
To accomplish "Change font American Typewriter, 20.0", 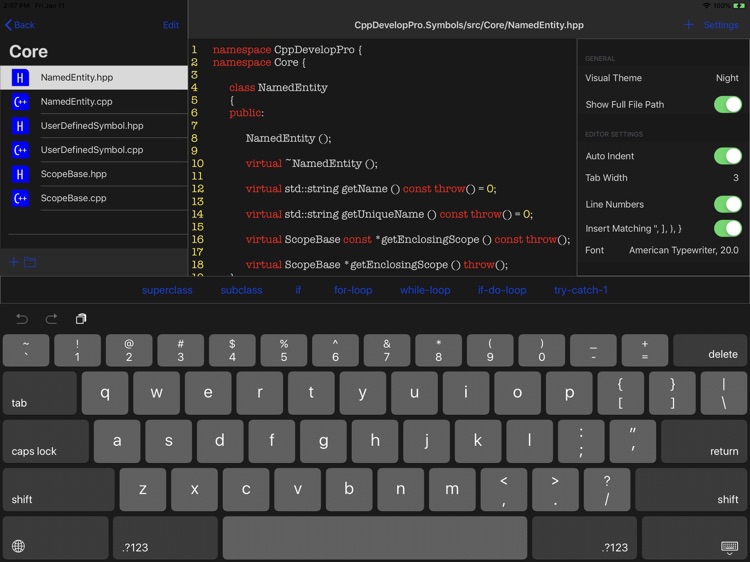I will [x=684, y=250].
